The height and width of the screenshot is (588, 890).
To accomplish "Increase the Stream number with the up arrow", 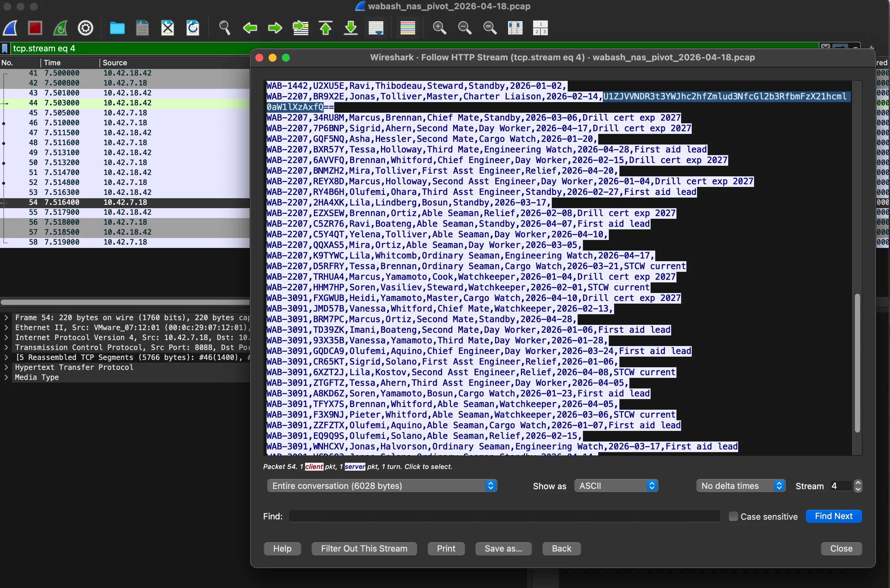I will click(858, 483).
